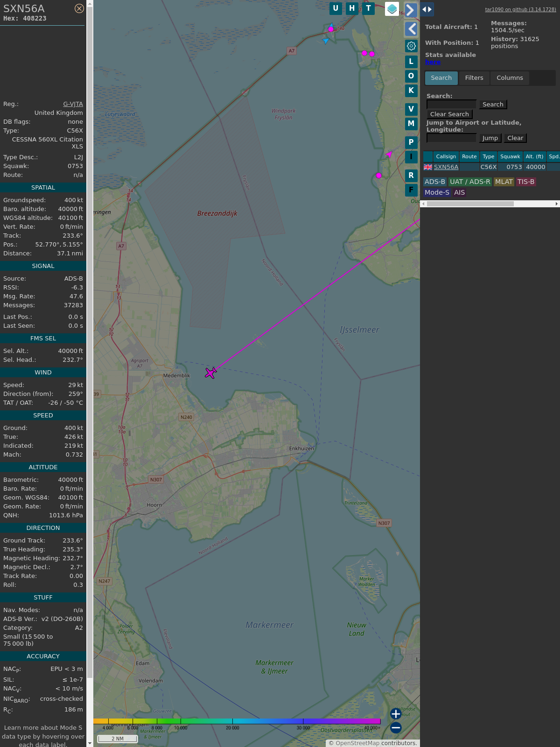This screenshot has width=560, height=747.
Task: Open the G-VJTA registration link
Action: tap(73, 104)
